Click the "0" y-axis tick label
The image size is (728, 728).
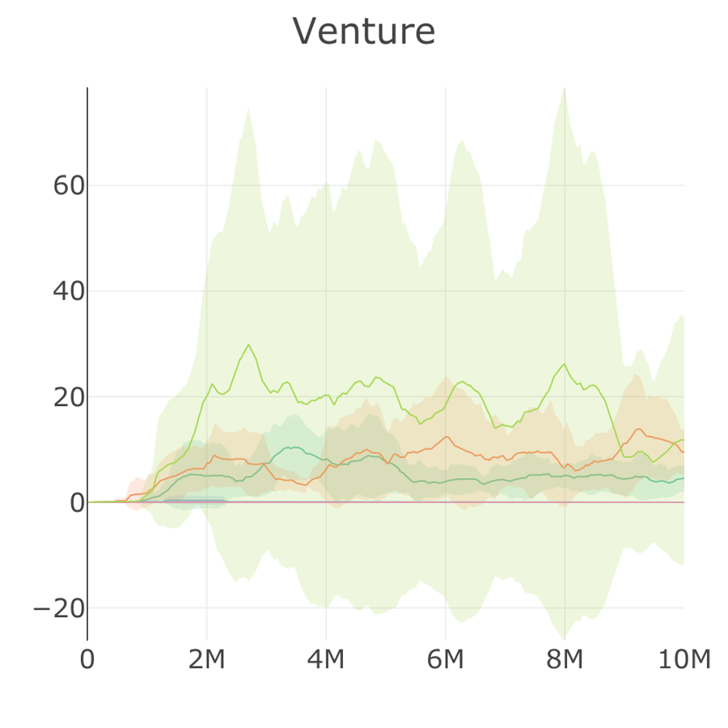click(76, 502)
